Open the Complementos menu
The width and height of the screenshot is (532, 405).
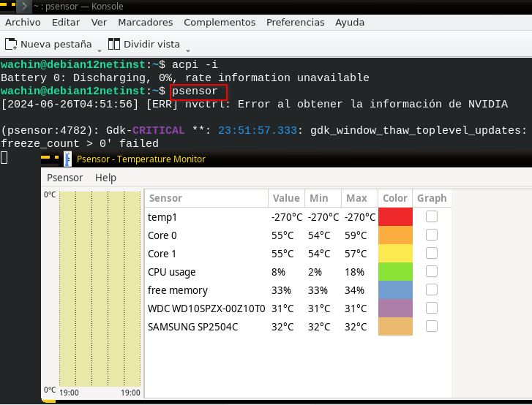coord(220,23)
